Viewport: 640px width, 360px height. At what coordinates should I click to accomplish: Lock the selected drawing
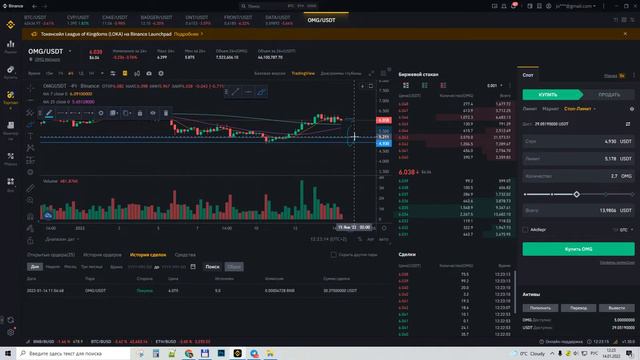tap(140, 113)
